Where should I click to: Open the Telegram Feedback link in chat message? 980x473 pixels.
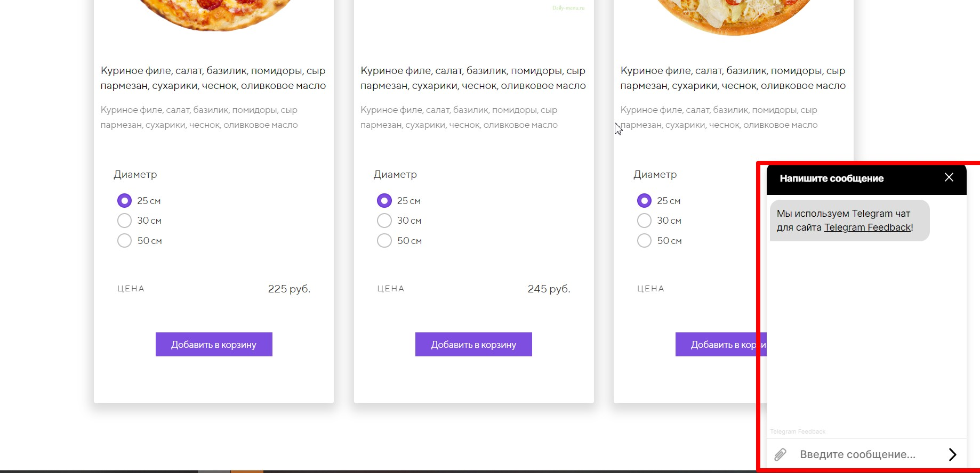867,227
